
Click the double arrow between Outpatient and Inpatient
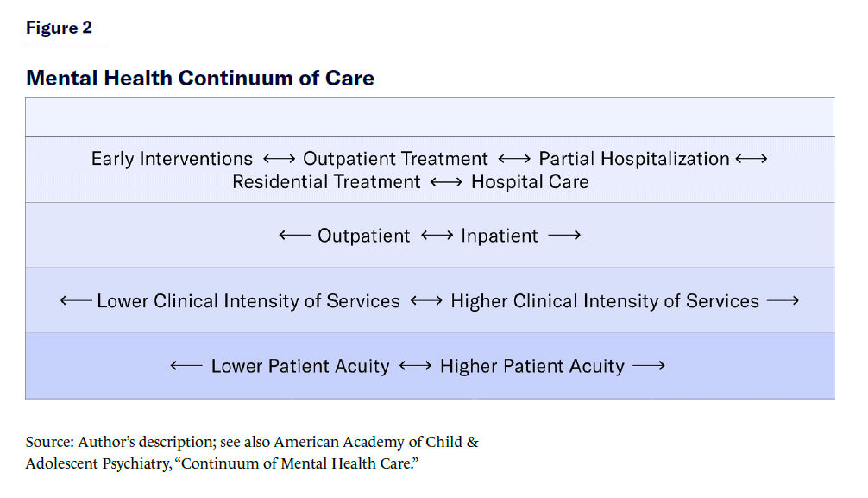point(436,236)
